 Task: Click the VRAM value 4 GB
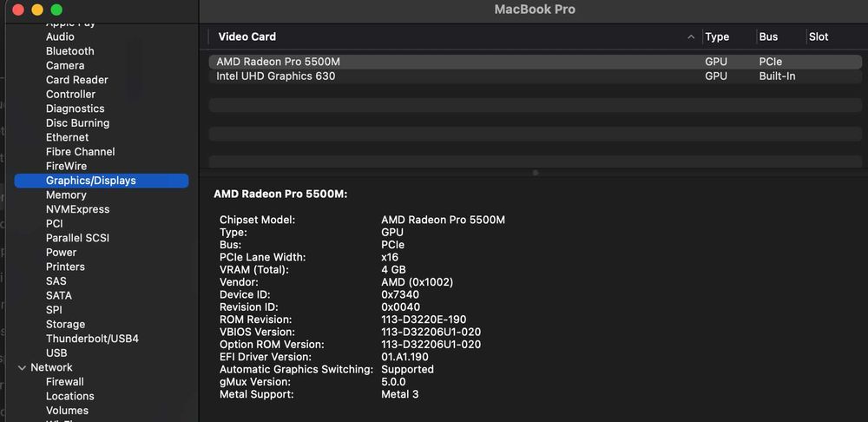pyautogui.click(x=393, y=270)
